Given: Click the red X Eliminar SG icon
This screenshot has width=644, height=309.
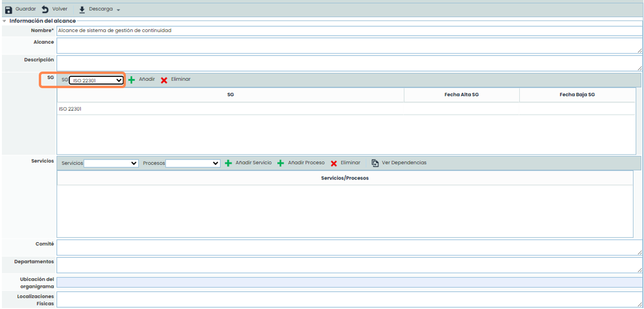Looking at the screenshot, I should click(164, 80).
